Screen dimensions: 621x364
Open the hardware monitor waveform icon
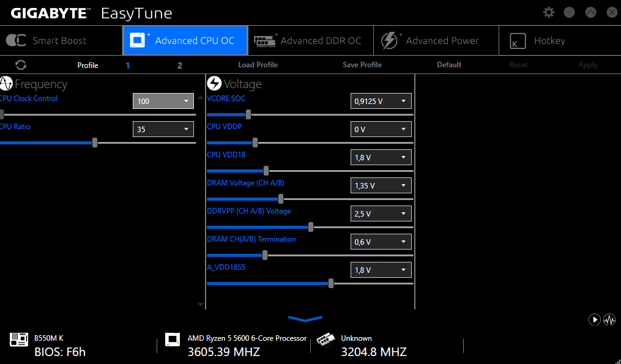point(609,319)
